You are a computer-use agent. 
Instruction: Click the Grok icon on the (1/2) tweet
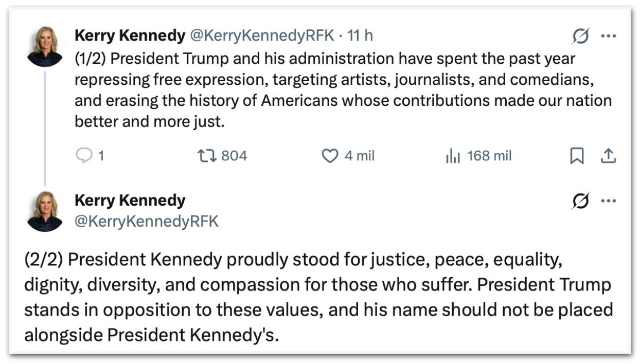tap(581, 36)
